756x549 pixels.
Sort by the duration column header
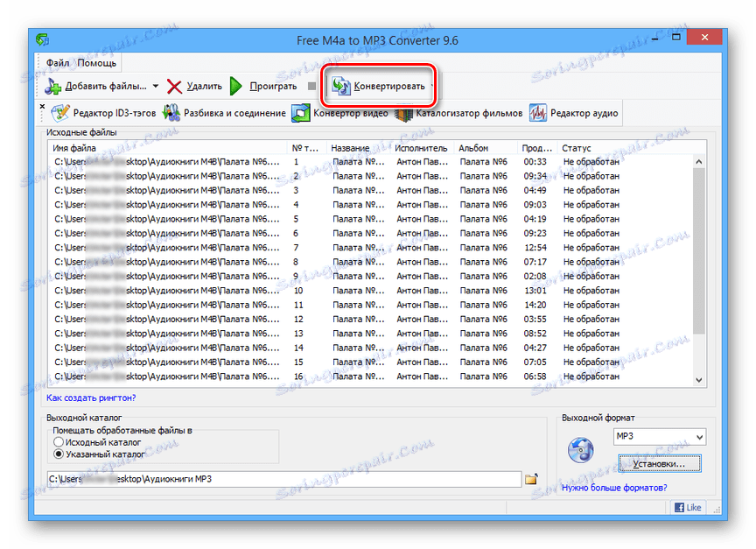coord(537,148)
